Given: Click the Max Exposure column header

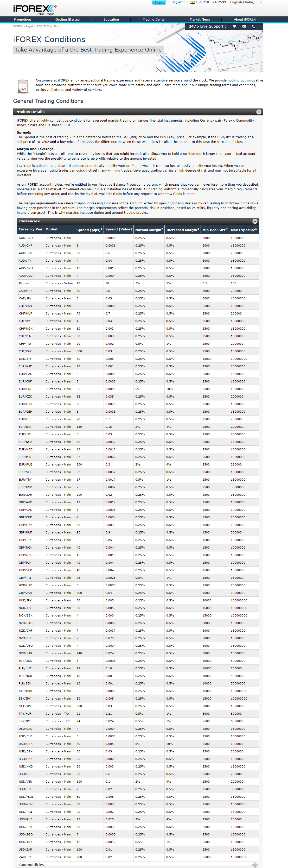Looking at the screenshot, I should (x=244, y=230).
